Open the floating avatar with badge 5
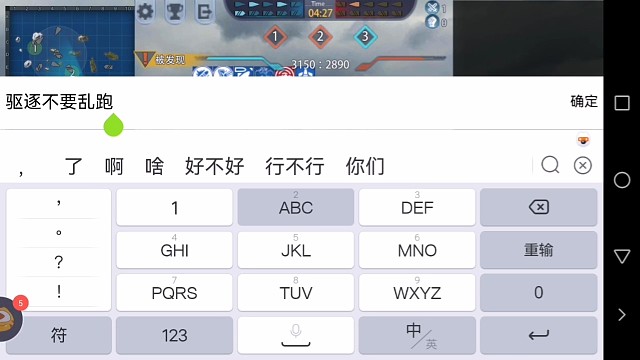Image resolution: width=640 pixels, height=360 pixels. 10,318
